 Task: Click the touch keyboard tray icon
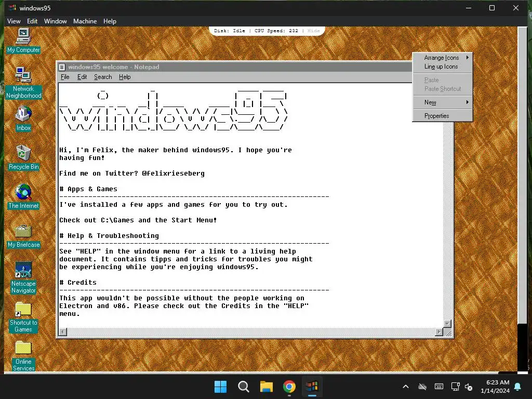(438, 387)
